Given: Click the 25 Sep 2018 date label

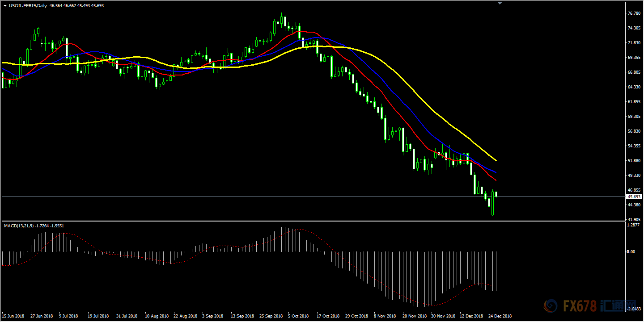Looking at the screenshot, I should (271, 316).
